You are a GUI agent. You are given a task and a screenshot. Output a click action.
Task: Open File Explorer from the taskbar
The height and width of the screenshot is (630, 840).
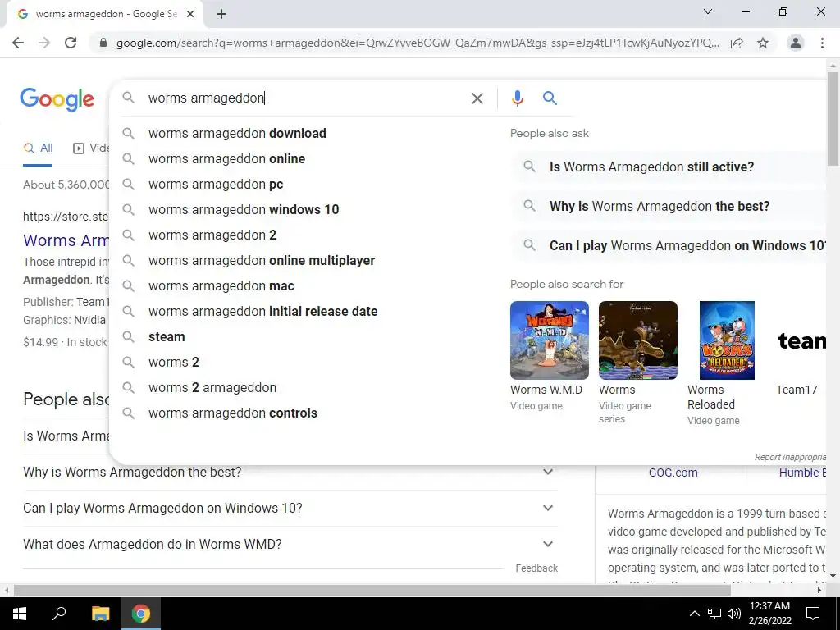[100, 614]
